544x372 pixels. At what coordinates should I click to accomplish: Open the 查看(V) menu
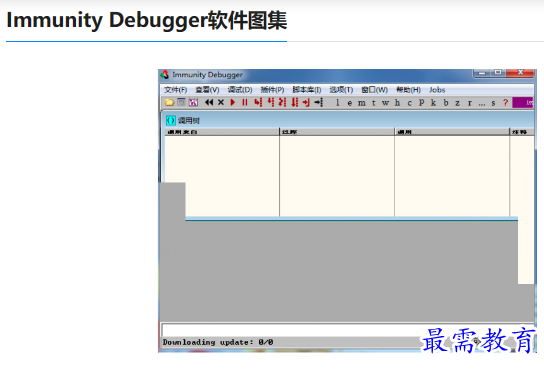click(207, 90)
